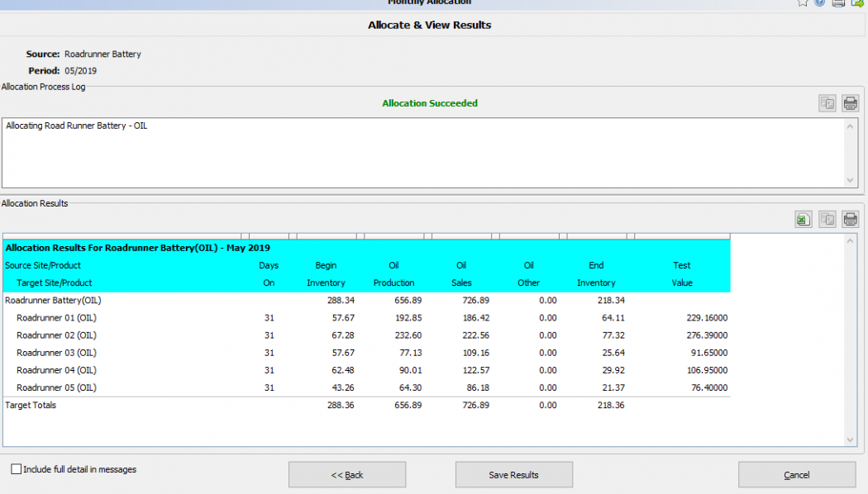The height and width of the screenshot is (494, 868).
Task: Click oil production value 232.60
Action: [408, 335]
